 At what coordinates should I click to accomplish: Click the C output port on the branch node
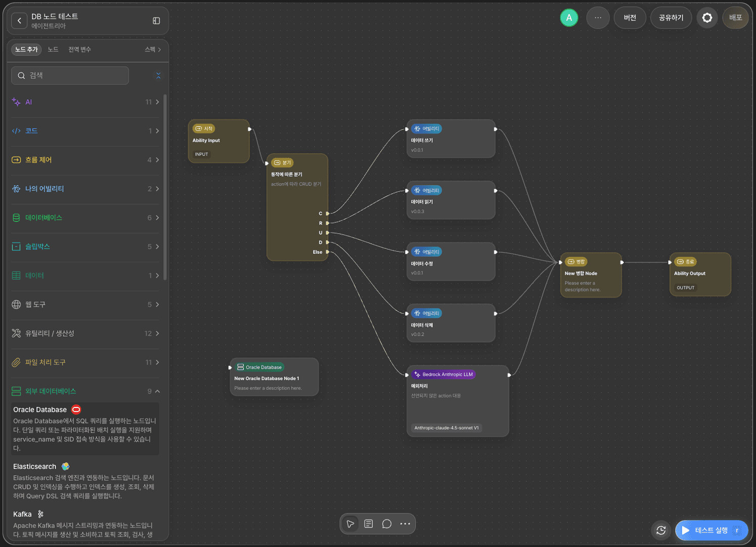[328, 213]
